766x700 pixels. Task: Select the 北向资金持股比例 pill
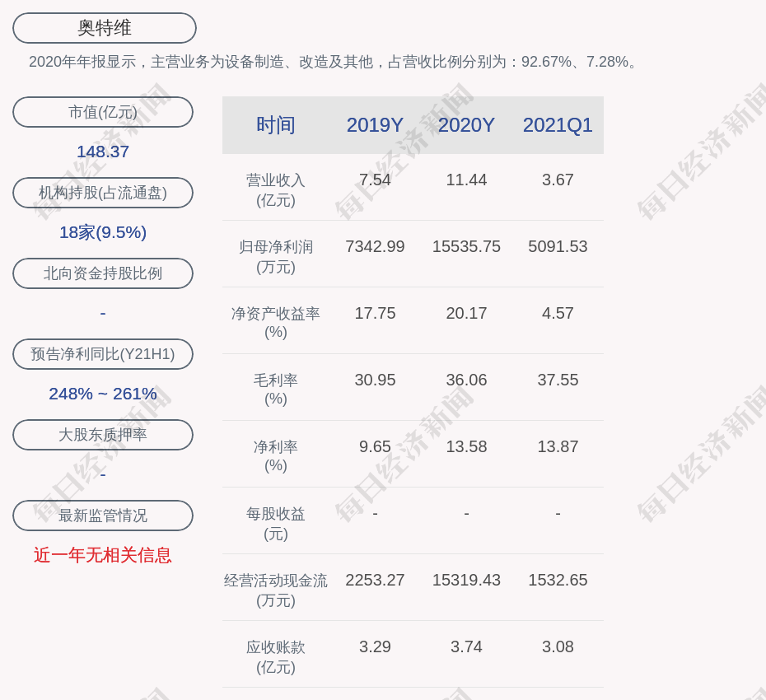103,273
